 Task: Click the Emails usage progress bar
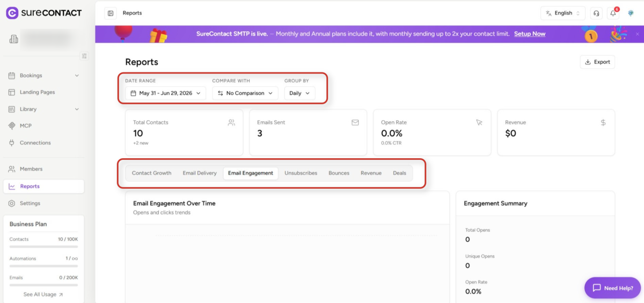coord(43,285)
